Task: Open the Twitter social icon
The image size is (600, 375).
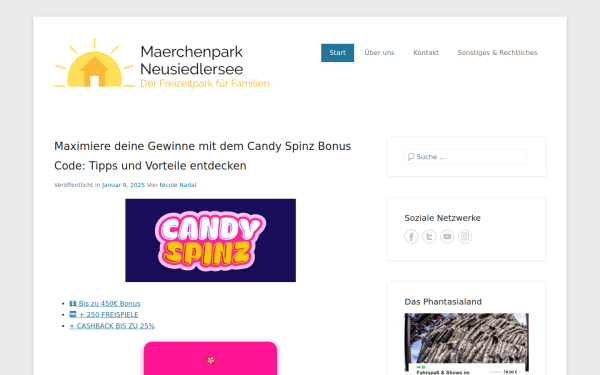Action: pyautogui.click(x=429, y=236)
